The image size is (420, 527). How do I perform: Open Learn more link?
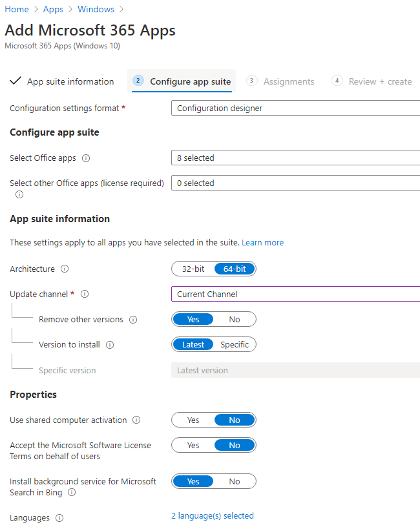coord(262,243)
